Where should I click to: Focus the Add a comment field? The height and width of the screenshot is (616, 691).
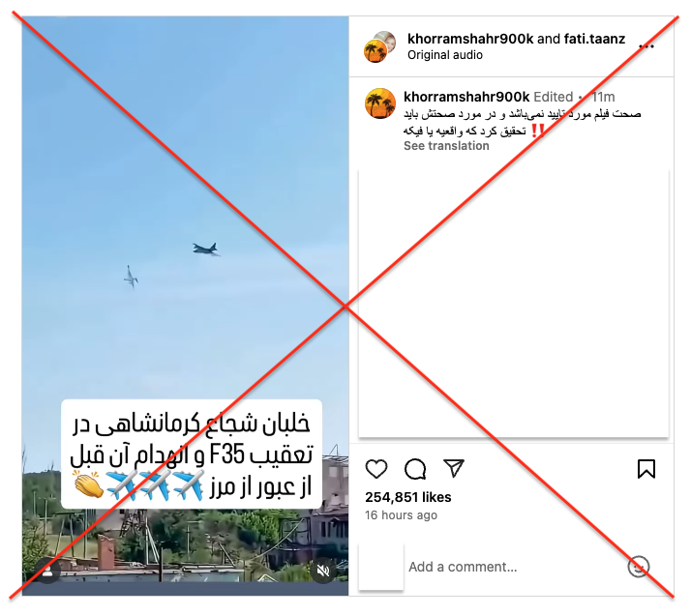(513, 567)
